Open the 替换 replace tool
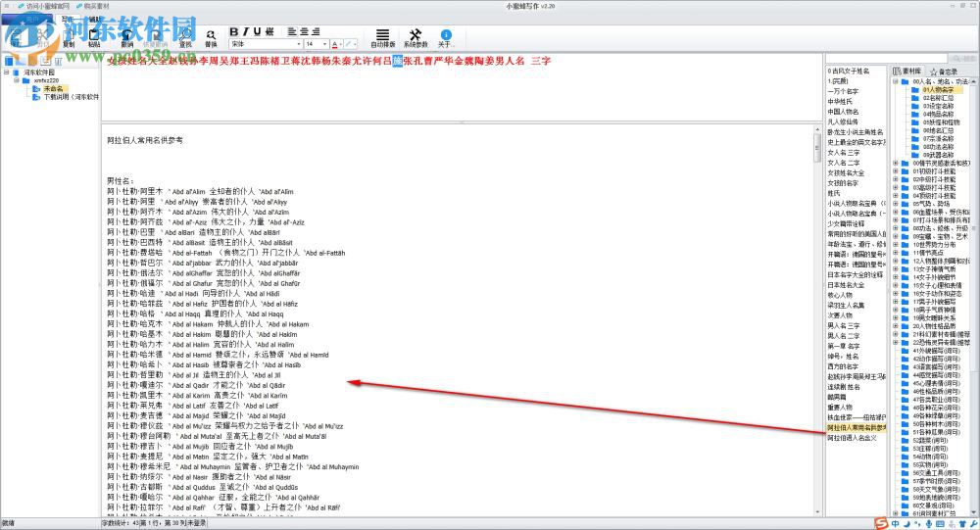Viewport: 980px width, 530px height. 212,37
